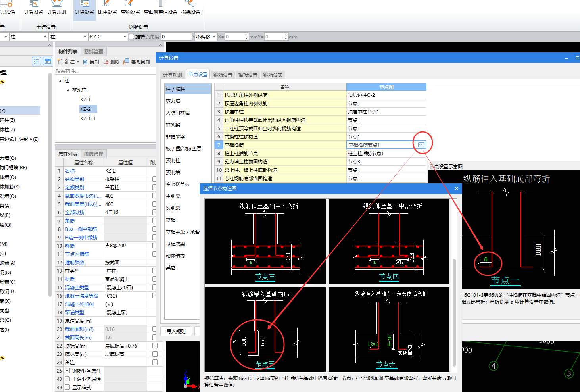Click the 删除 component icon
This screenshot has width=580, height=392.
coord(106,61)
